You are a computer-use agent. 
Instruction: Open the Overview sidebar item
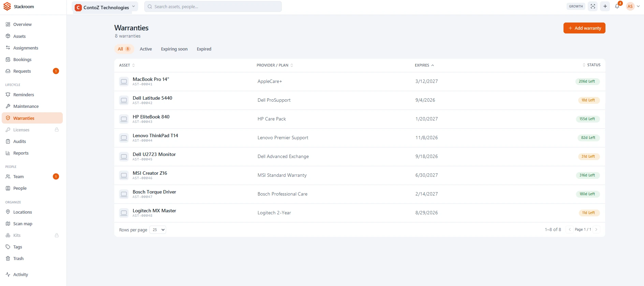click(x=32, y=25)
